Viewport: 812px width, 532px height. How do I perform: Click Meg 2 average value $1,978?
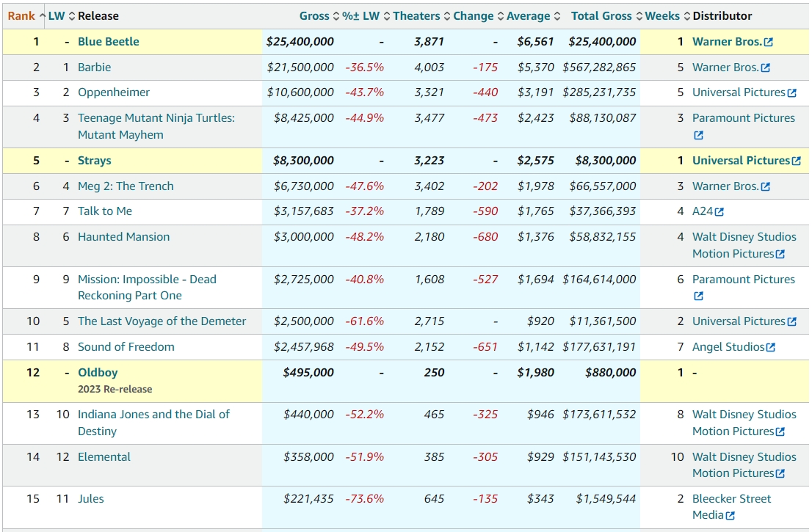click(535, 186)
